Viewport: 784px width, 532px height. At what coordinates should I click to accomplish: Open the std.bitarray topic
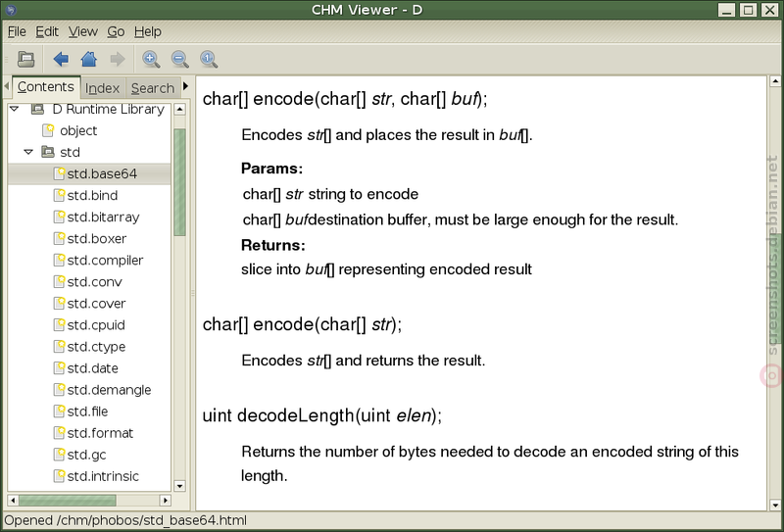[103, 217]
